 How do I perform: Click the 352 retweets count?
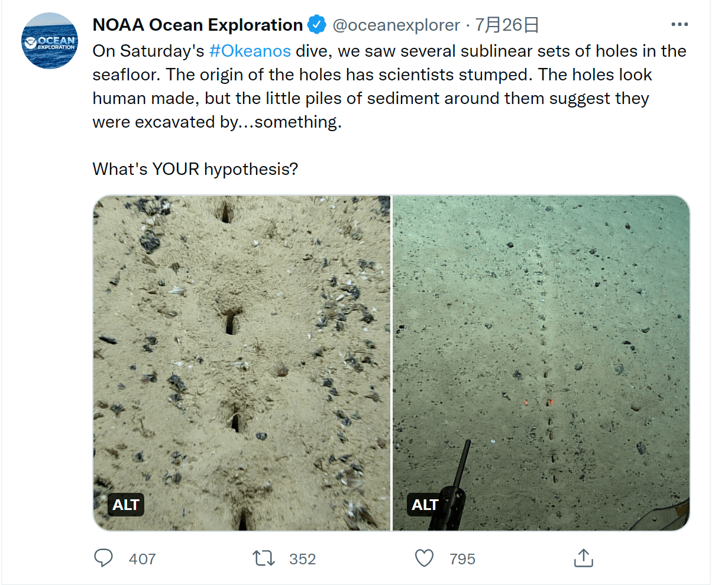302,559
